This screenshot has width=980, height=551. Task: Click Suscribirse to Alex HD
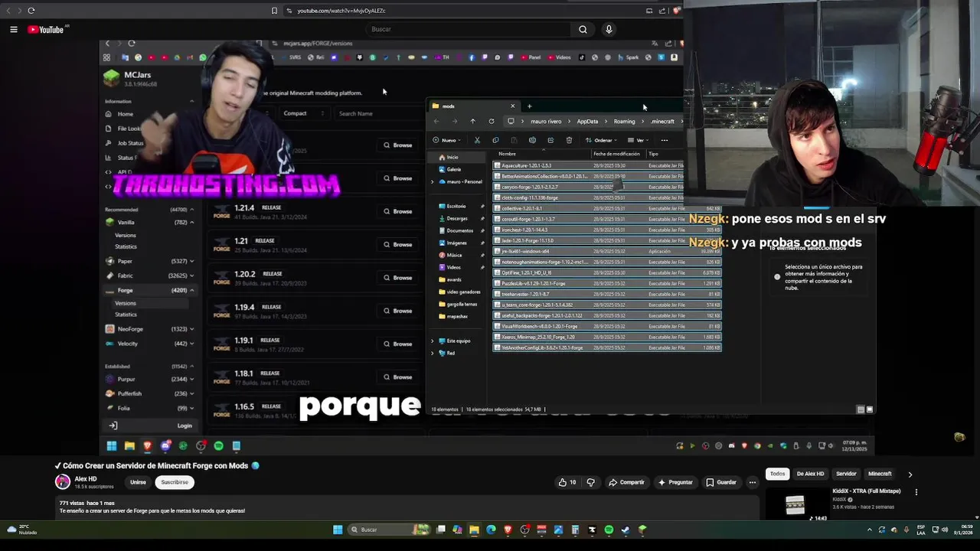(174, 482)
